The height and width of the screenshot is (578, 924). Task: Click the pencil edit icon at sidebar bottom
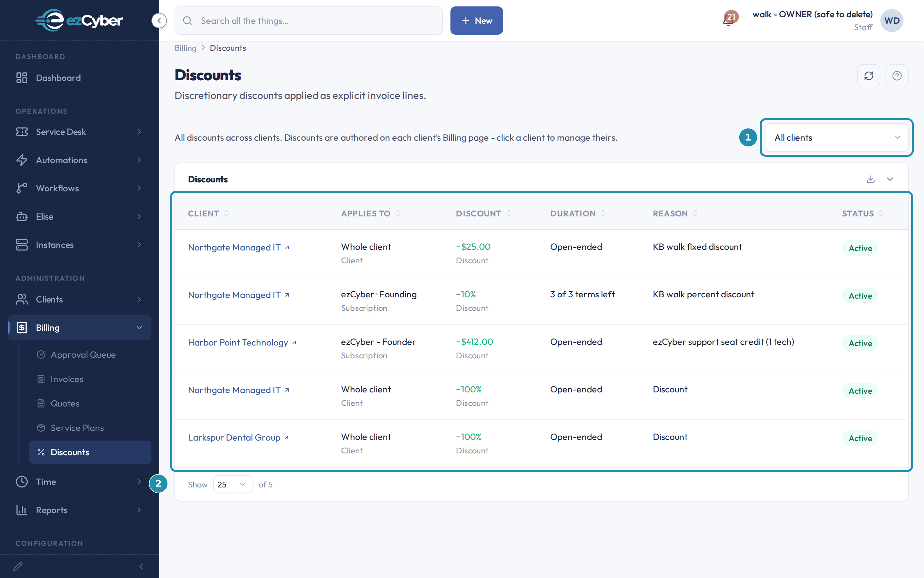click(x=18, y=566)
